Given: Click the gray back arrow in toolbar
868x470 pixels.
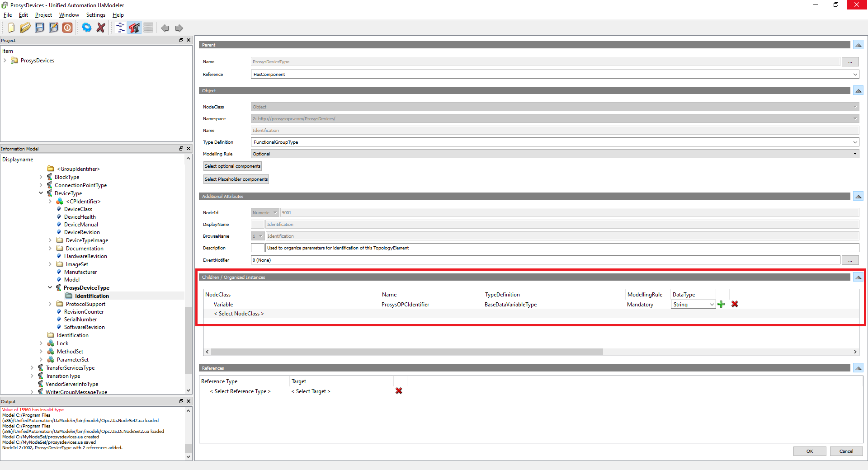Looking at the screenshot, I should (165, 28).
